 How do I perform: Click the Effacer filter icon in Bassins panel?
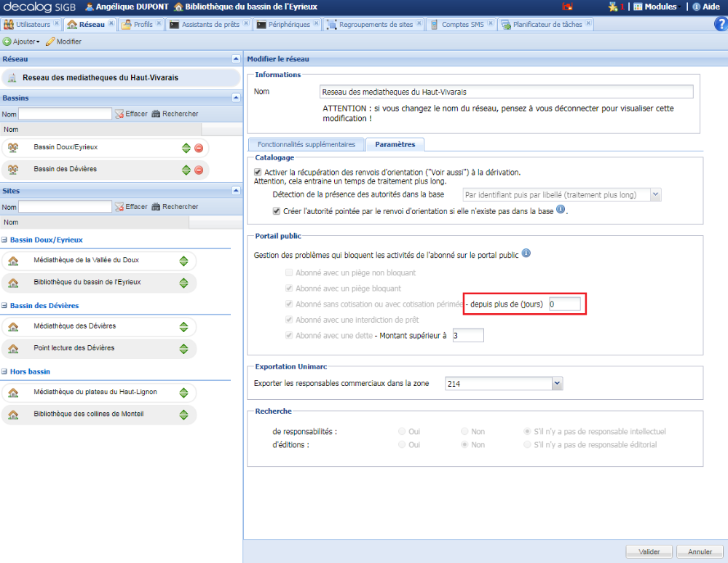pyautogui.click(x=119, y=114)
